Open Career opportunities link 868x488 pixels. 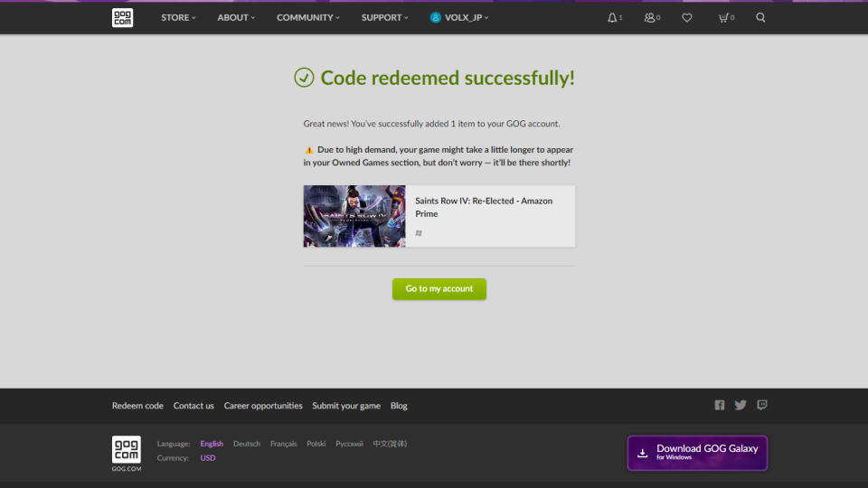click(263, 406)
